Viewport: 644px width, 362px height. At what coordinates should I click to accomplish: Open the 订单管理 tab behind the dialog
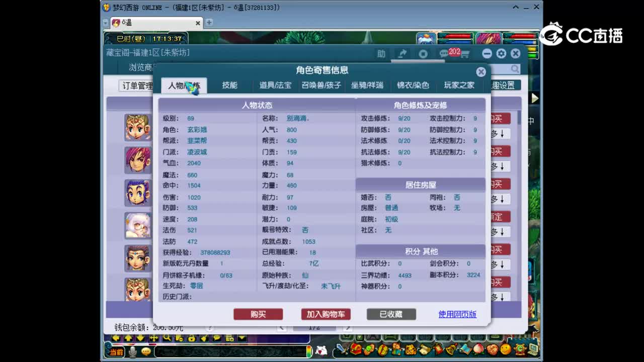(x=137, y=86)
